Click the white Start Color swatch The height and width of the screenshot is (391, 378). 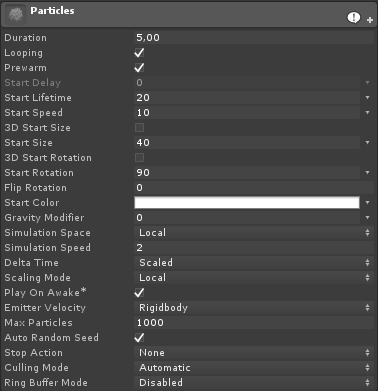[247, 203]
